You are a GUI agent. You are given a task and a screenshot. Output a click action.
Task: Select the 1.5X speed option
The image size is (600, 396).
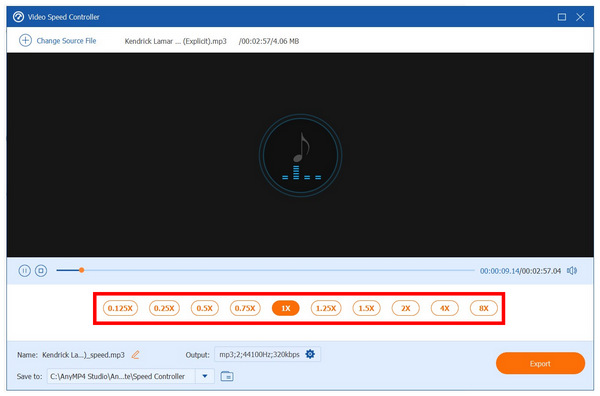367,308
